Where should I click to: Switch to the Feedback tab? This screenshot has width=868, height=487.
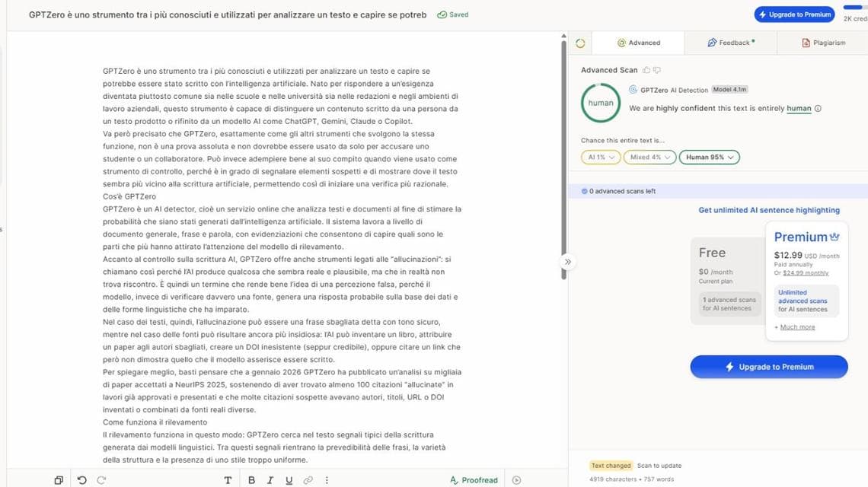click(731, 43)
